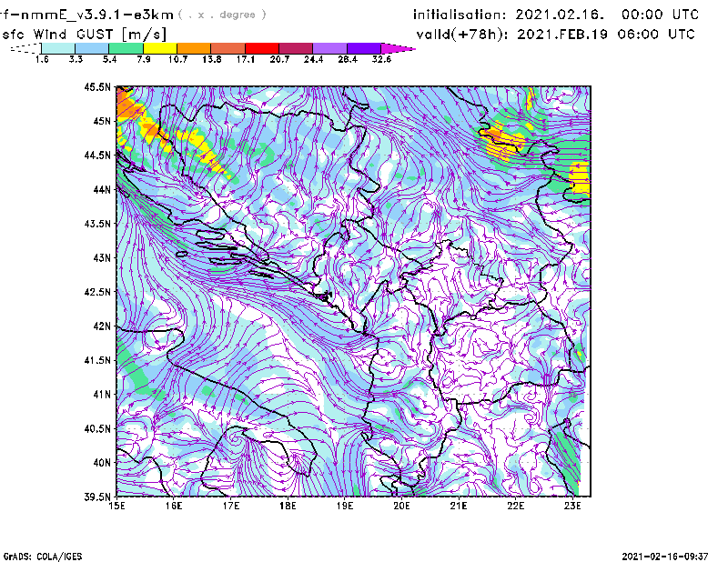The width and height of the screenshot is (728, 562).
Task: Click the 42N latitude label
Action: (x=102, y=326)
